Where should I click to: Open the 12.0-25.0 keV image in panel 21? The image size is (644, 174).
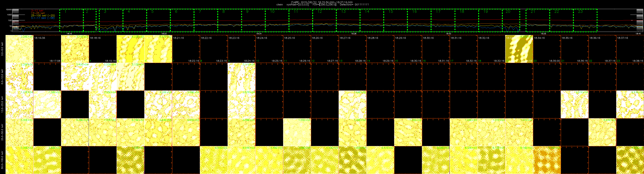574,105
